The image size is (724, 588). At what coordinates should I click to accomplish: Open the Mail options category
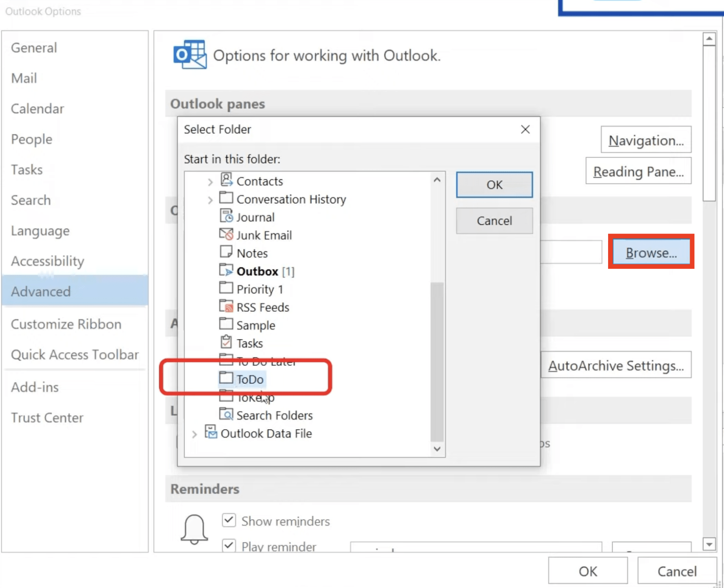[x=75, y=78]
